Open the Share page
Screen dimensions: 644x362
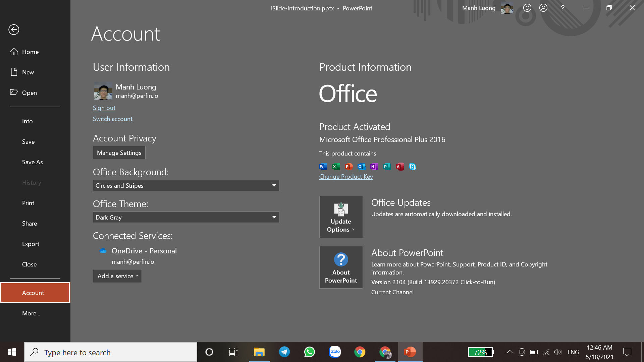click(x=35, y=223)
